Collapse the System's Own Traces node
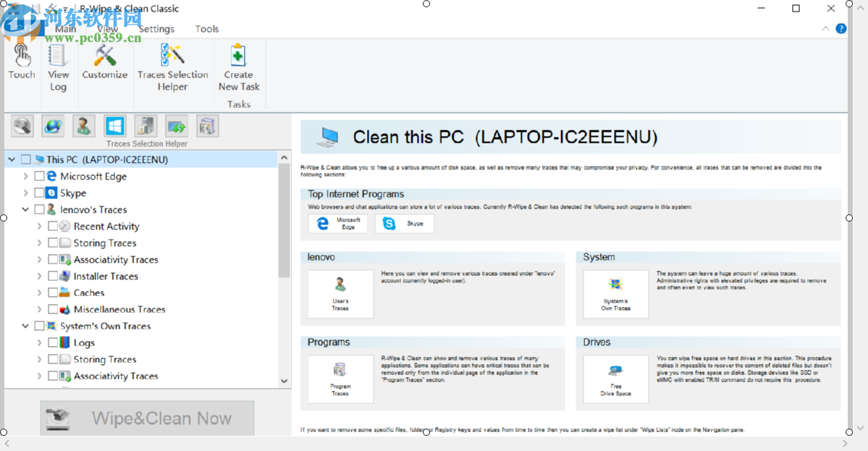The height and width of the screenshot is (451, 868). click(25, 325)
